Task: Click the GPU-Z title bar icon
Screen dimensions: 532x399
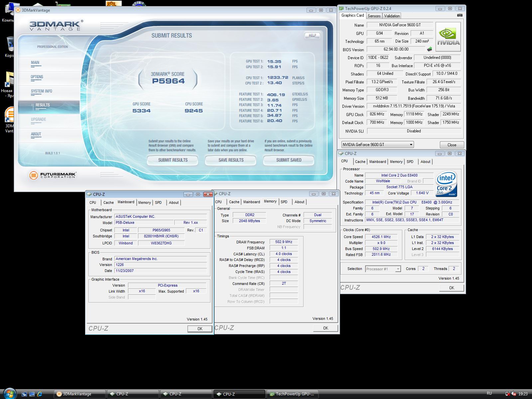Action: pyautogui.click(x=341, y=9)
